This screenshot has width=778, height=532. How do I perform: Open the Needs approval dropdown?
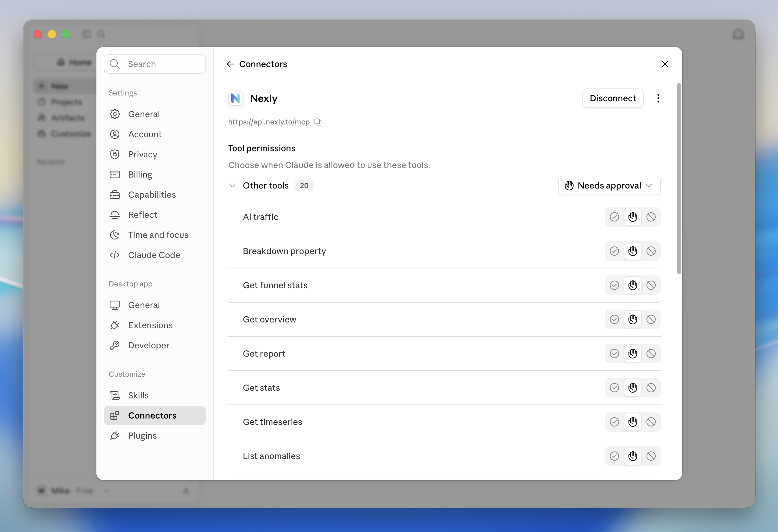coord(609,185)
